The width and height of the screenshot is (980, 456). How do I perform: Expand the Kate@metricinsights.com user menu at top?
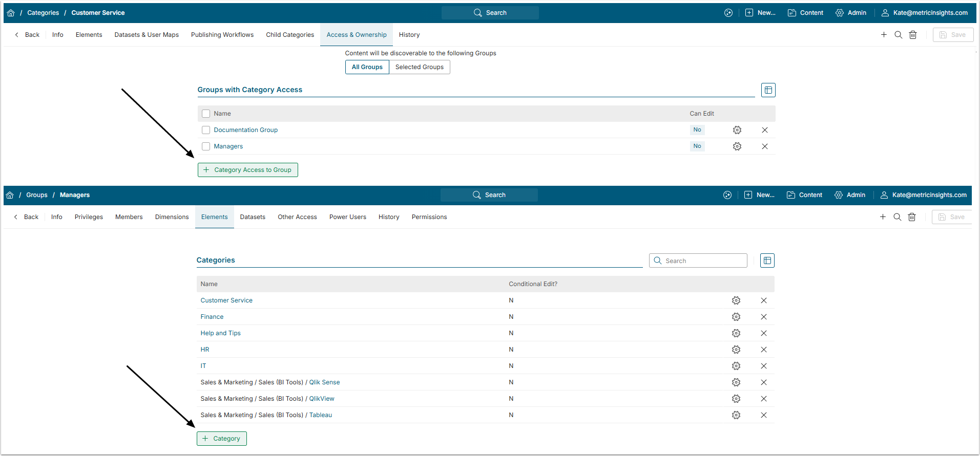point(924,13)
